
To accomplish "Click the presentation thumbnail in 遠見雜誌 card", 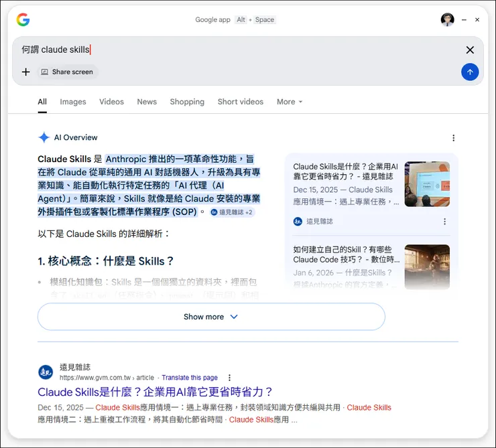I will [427, 184].
